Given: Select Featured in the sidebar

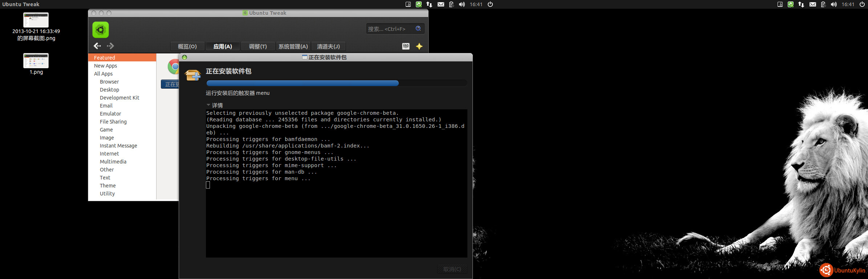Looking at the screenshot, I should 105,58.
